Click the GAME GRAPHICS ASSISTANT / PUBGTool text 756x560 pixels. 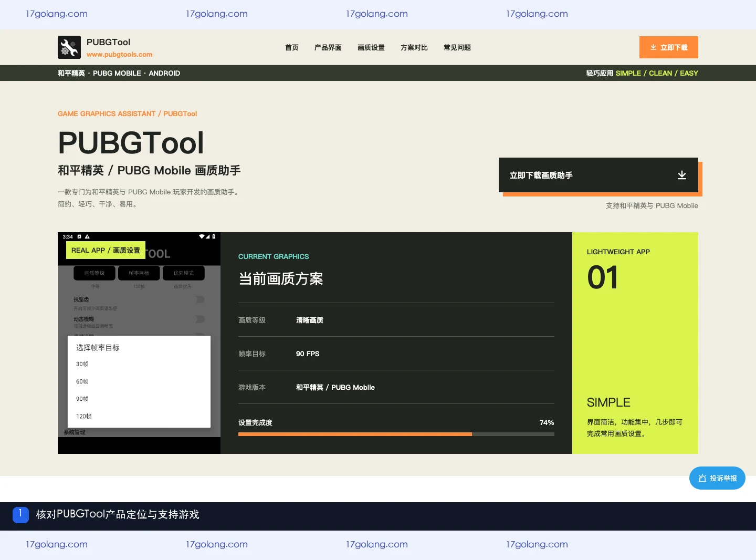[x=127, y=113]
